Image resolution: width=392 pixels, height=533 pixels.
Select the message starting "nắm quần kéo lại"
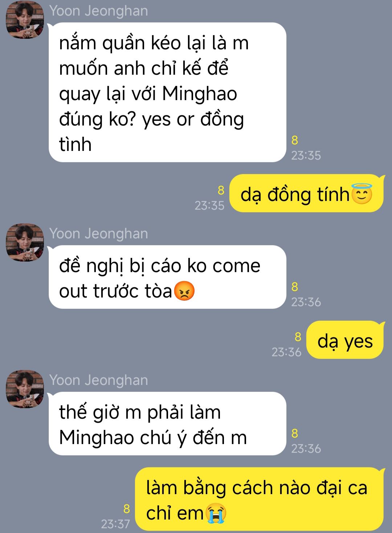click(x=167, y=93)
